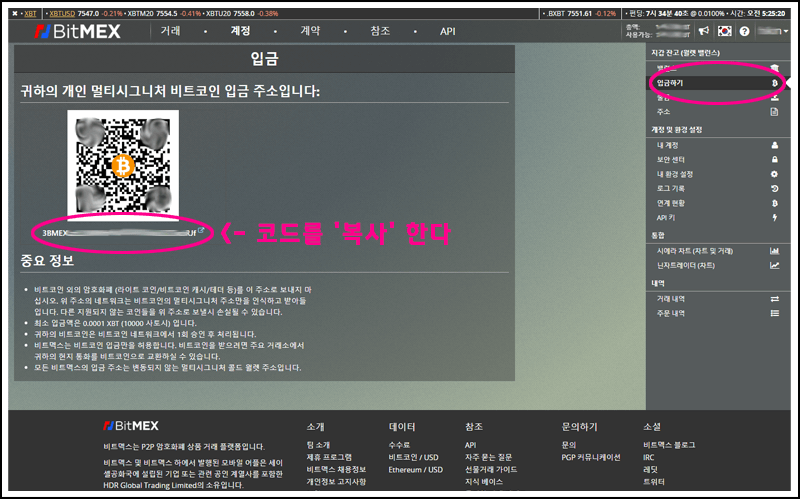Screen dimensions: 800x499
Task: Click the BitMEX logo in the header
Action: [x=78, y=32]
